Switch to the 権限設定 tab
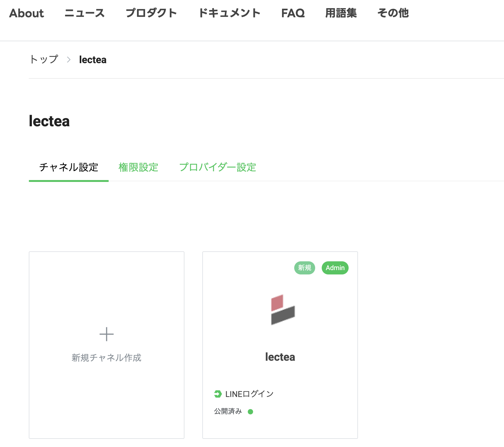The width and height of the screenshot is (504, 447). point(139,168)
